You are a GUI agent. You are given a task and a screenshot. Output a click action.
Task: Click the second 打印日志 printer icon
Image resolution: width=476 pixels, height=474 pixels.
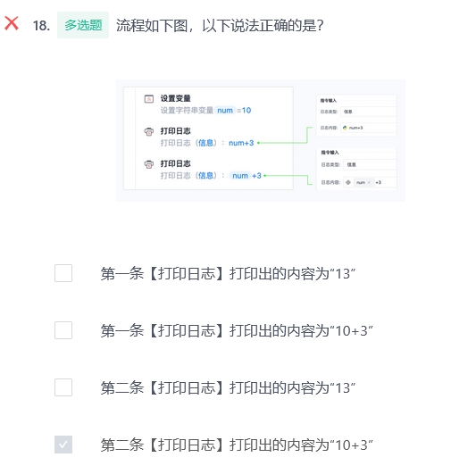pyautogui.click(x=149, y=164)
